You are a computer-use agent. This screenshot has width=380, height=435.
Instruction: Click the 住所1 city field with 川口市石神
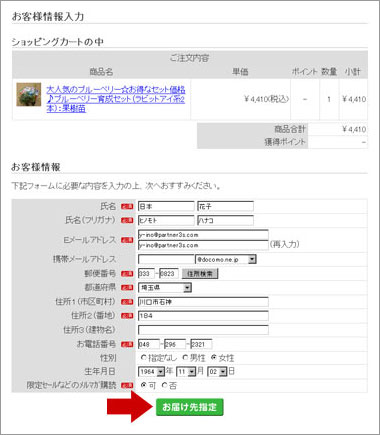pyautogui.click(x=203, y=302)
